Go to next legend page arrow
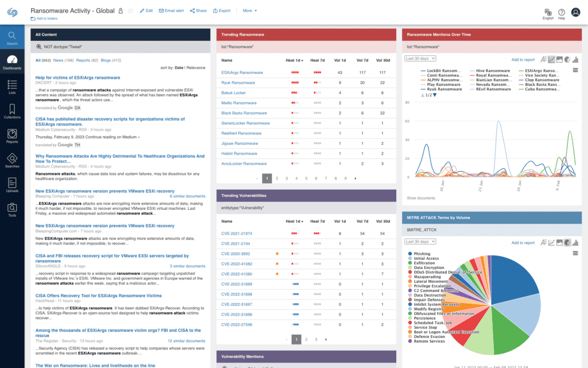This screenshot has height=368, width=588. (x=435, y=95)
